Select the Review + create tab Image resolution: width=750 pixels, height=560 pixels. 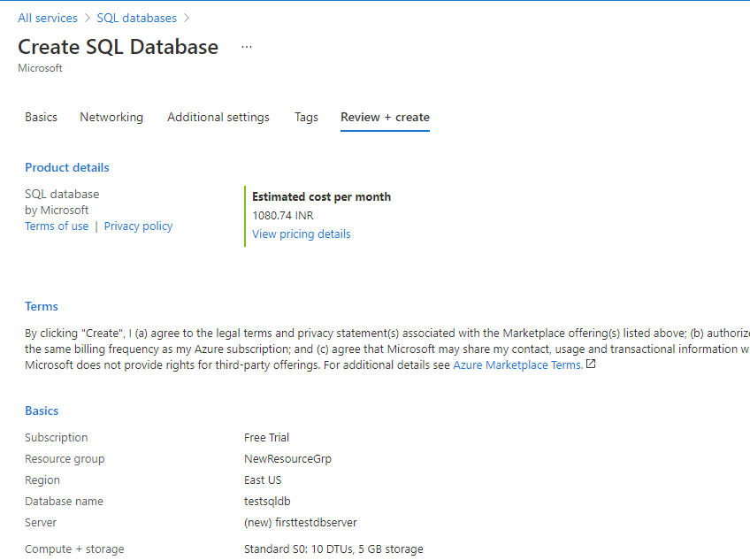(x=385, y=118)
